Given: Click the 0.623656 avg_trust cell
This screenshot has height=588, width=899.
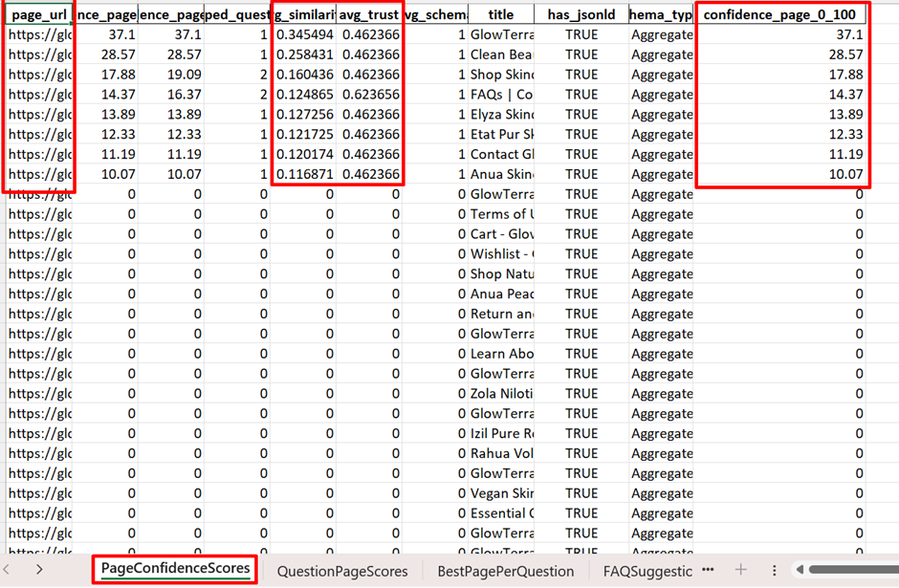Looking at the screenshot, I should (x=369, y=95).
